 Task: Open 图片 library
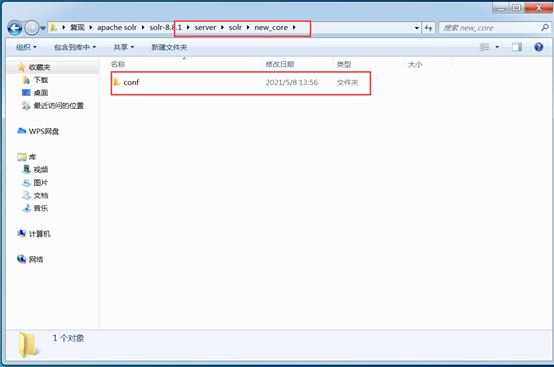coord(41,183)
